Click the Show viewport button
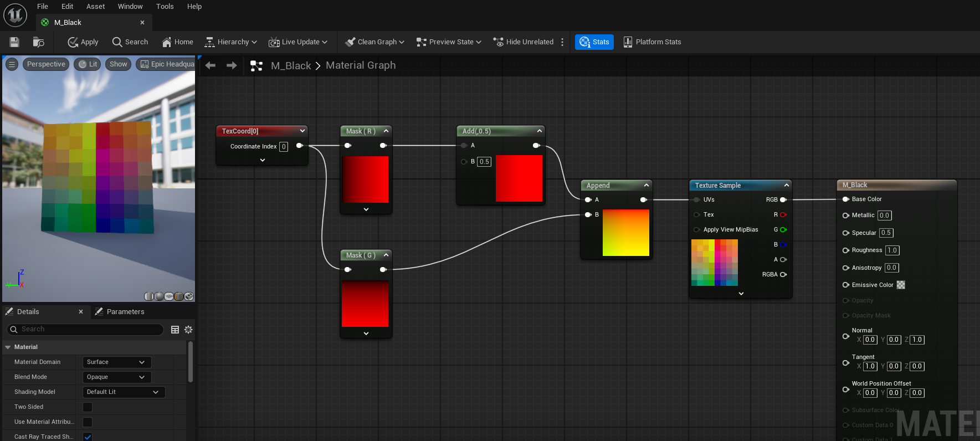980x441 pixels. (119, 64)
